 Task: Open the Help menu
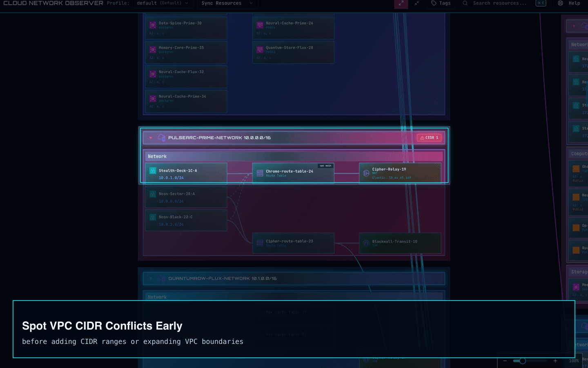click(569, 3)
